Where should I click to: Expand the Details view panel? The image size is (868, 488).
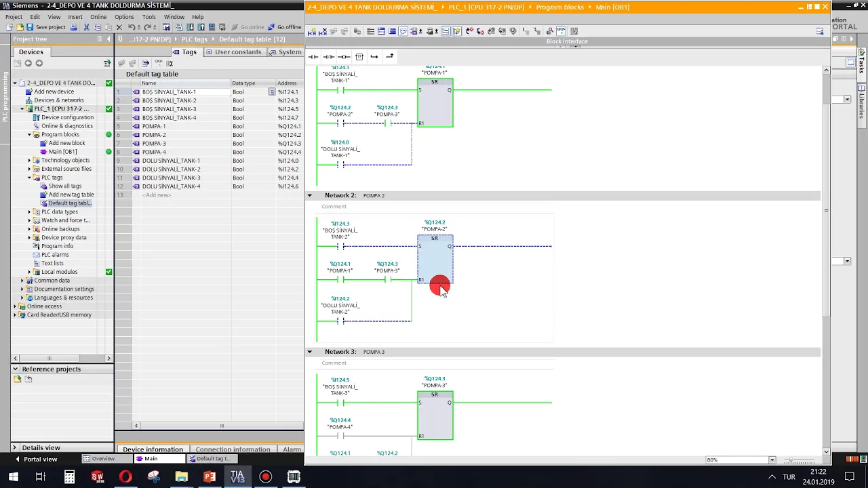click(15, 448)
